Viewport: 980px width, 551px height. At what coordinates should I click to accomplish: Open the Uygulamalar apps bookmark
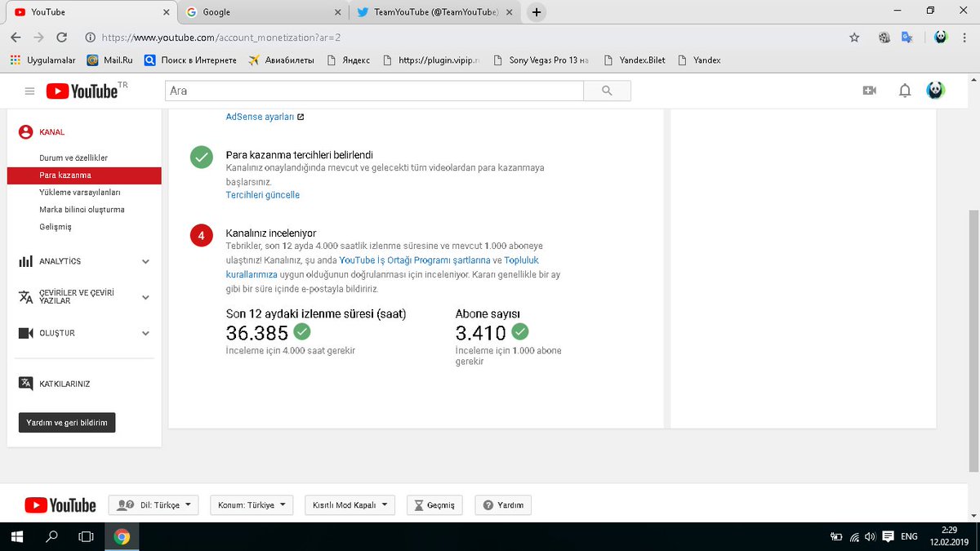pos(42,60)
